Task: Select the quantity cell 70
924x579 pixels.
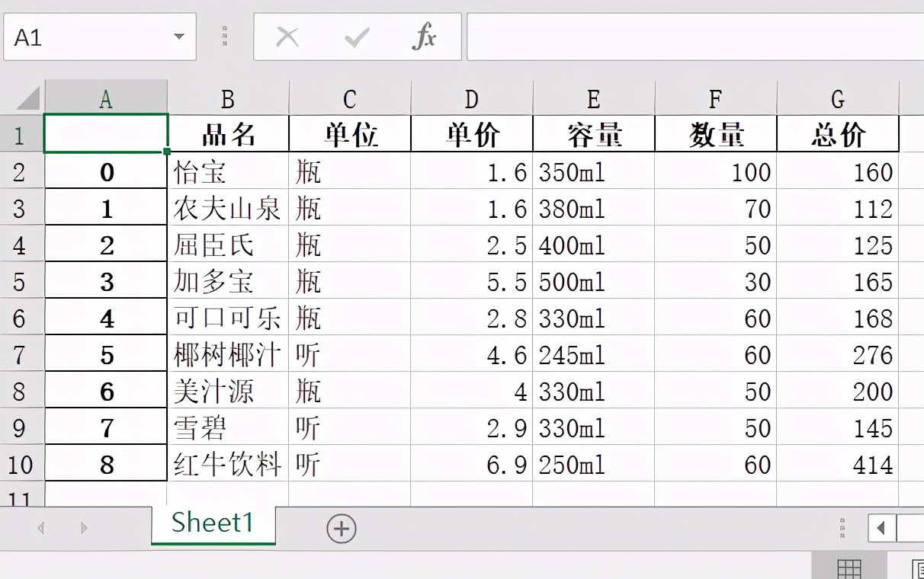Action: click(716, 208)
